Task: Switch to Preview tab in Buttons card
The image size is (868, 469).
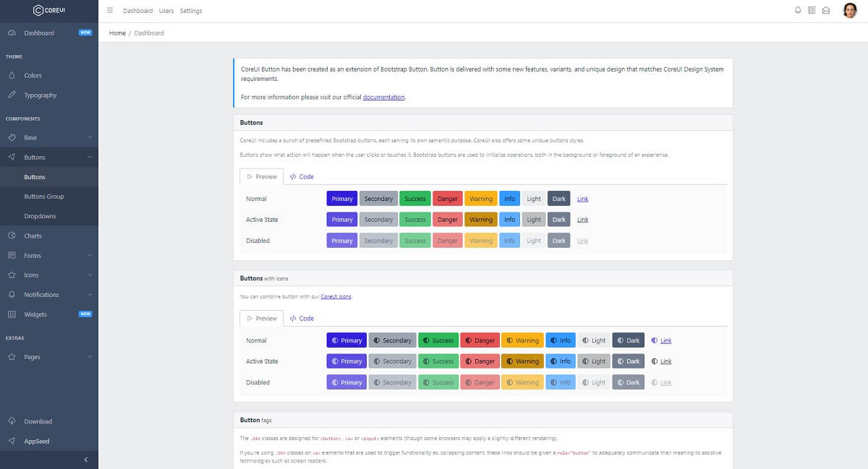Action: click(x=261, y=176)
